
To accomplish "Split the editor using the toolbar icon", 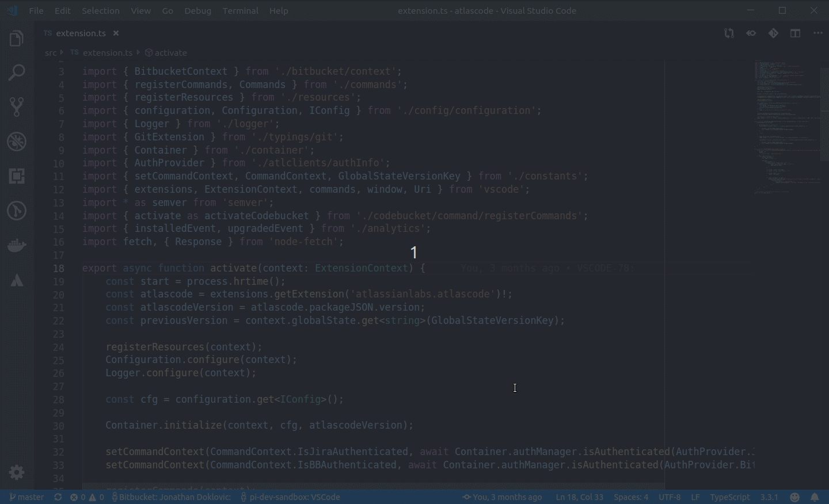I will pos(795,33).
